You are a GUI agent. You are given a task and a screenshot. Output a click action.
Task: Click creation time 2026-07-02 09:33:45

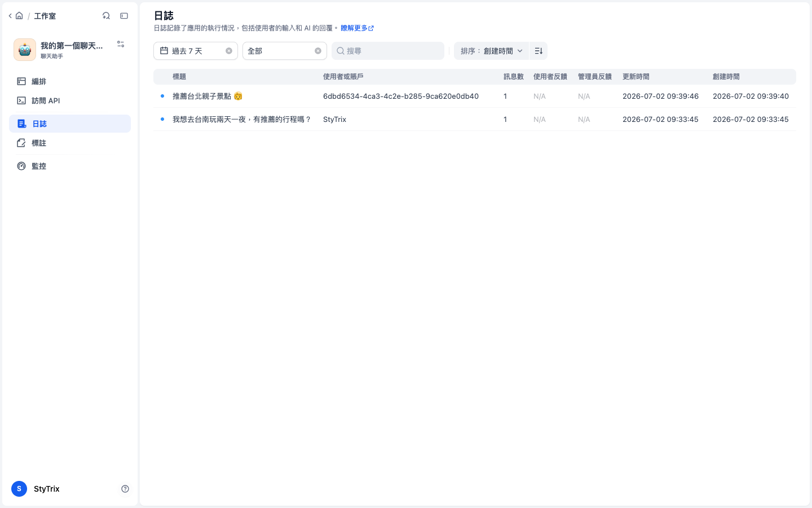point(751,119)
